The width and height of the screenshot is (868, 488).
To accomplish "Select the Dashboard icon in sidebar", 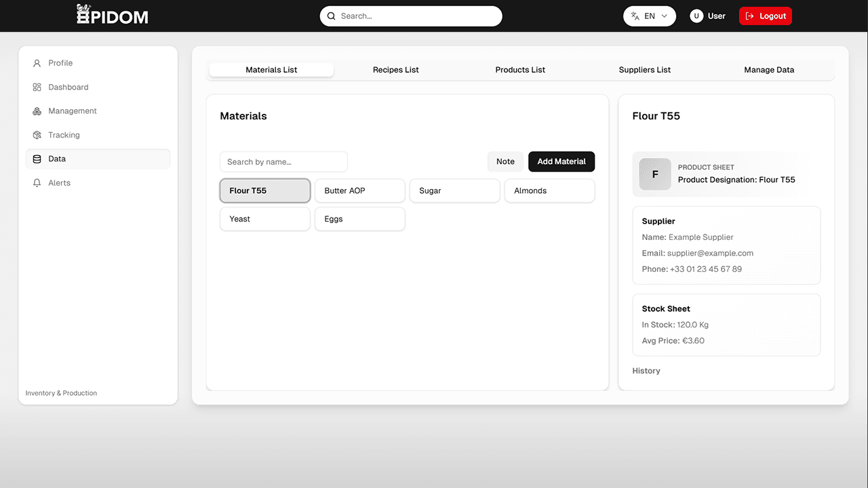I will pos(36,87).
